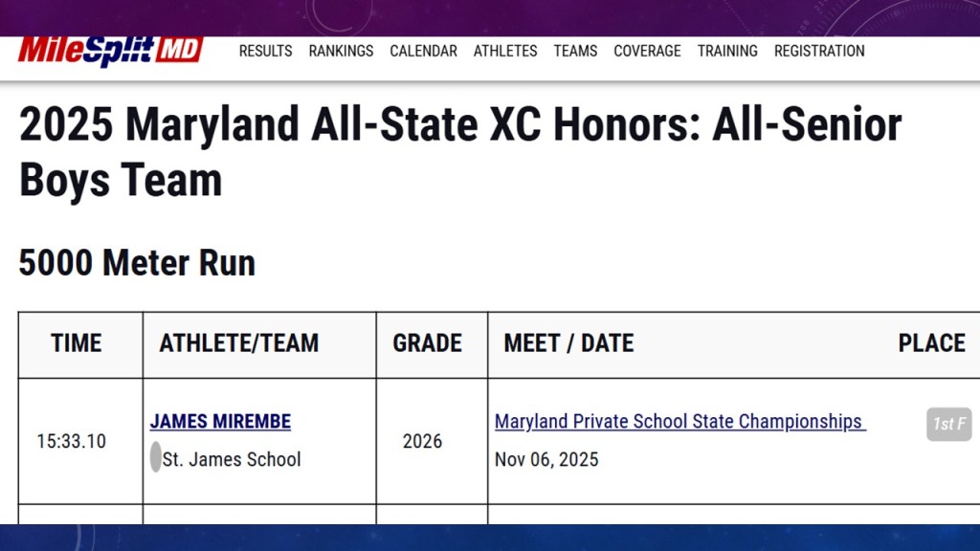This screenshot has height=551, width=980.
Task: Click the 1st F place badge
Action: tap(948, 424)
